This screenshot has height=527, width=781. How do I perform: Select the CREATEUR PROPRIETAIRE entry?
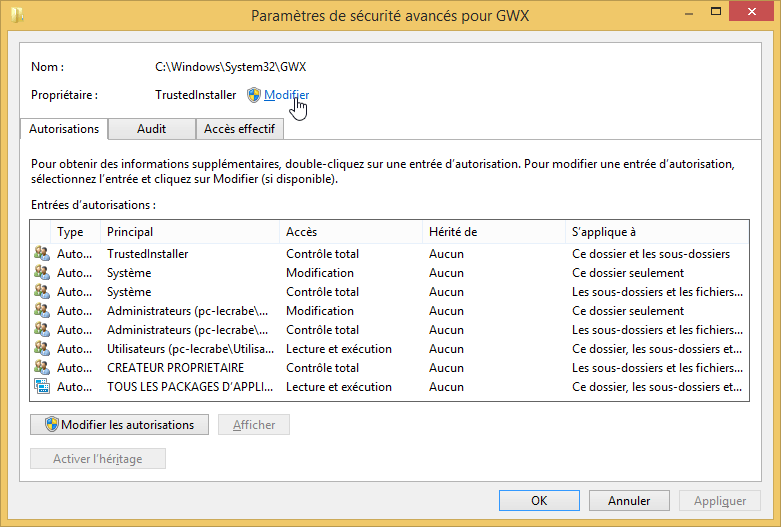(x=390, y=368)
